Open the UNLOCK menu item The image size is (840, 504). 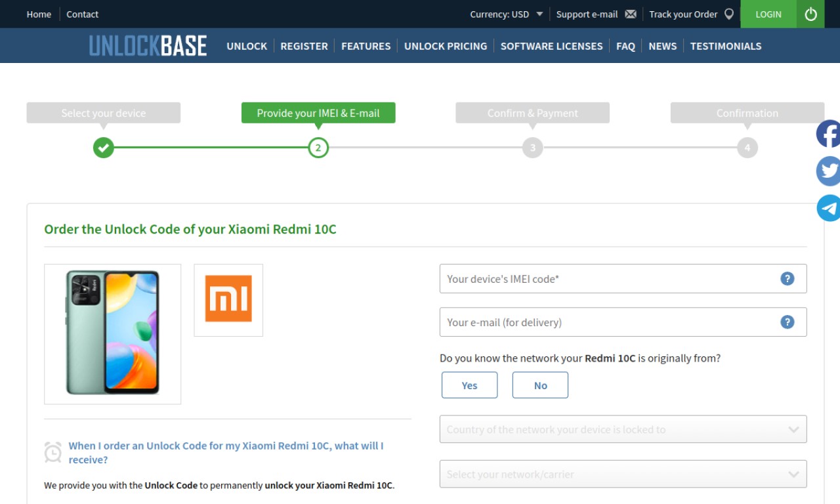247,46
